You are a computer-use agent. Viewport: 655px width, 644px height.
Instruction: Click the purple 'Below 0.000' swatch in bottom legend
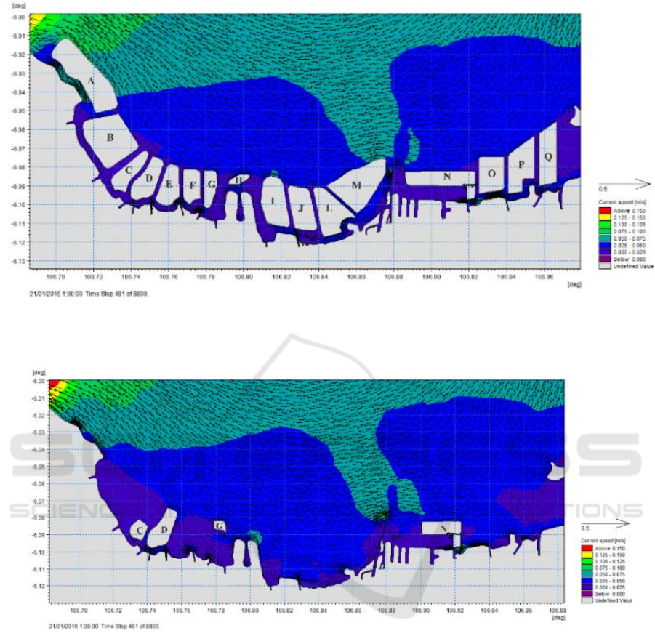(586, 594)
